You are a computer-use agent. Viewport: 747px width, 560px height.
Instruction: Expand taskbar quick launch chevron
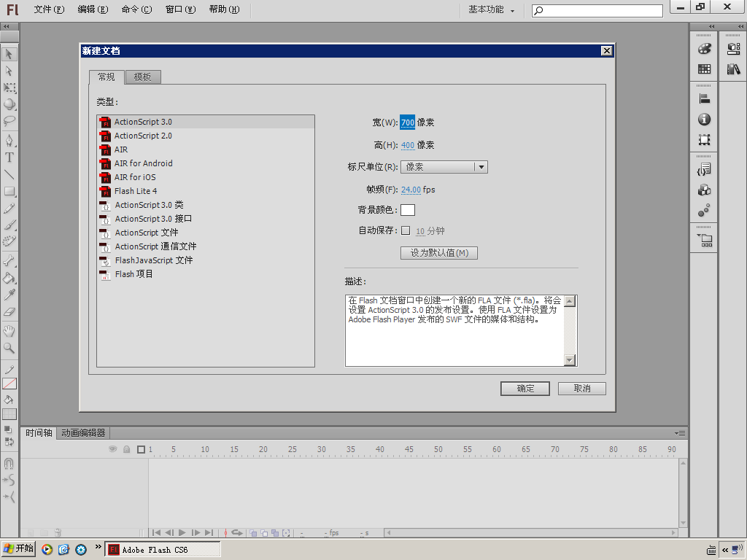(x=98, y=547)
